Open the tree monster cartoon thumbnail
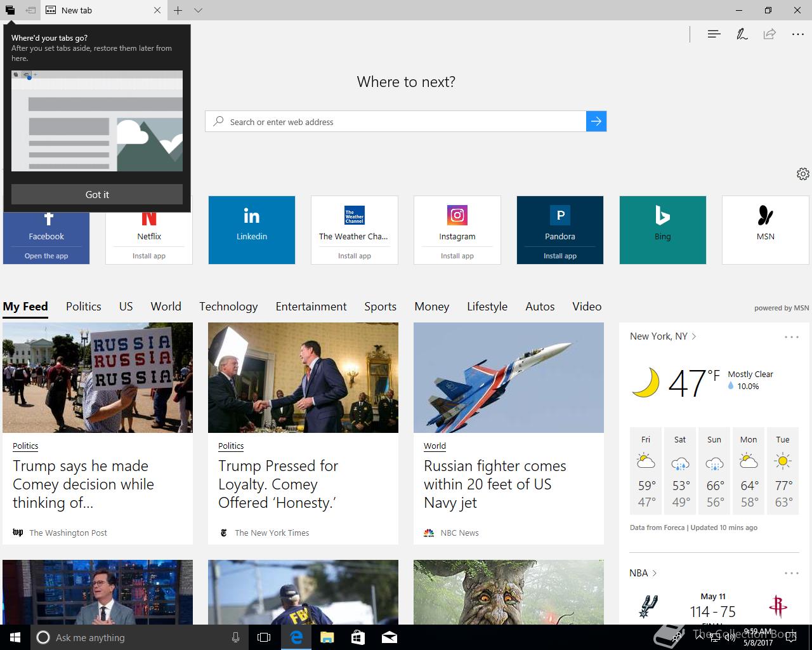 click(x=509, y=592)
